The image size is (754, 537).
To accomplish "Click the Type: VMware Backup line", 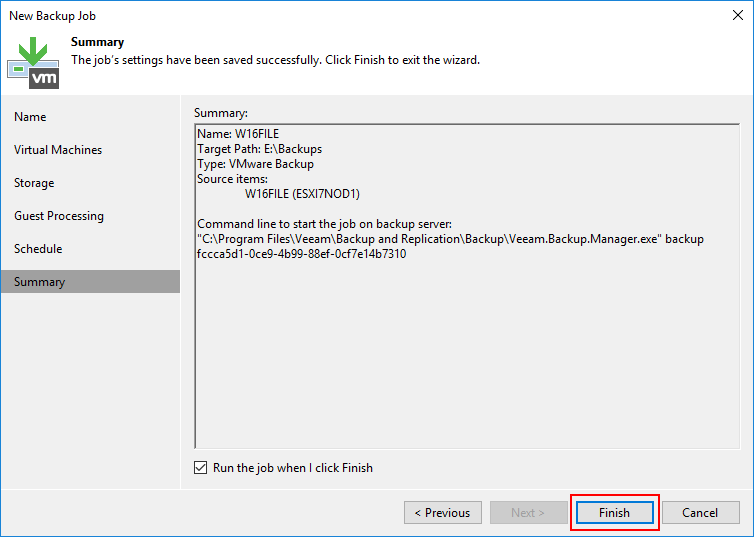I will [x=255, y=164].
